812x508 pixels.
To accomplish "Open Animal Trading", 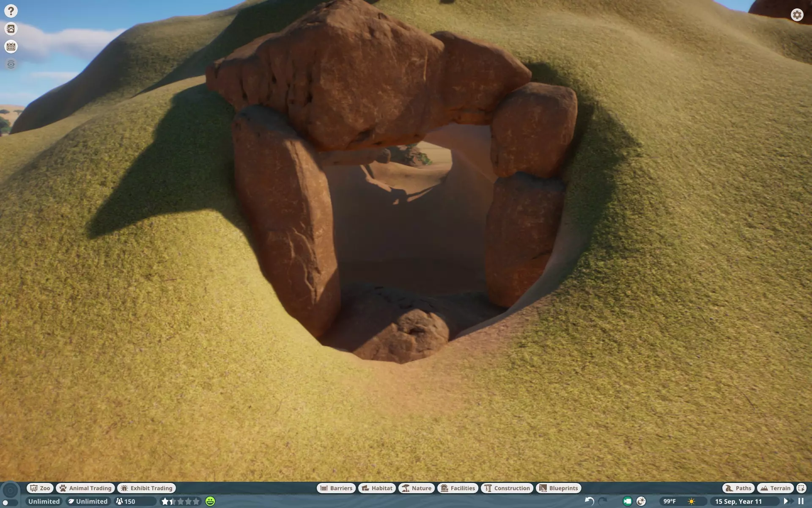I will pyautogui.click(x=85, y=488).
